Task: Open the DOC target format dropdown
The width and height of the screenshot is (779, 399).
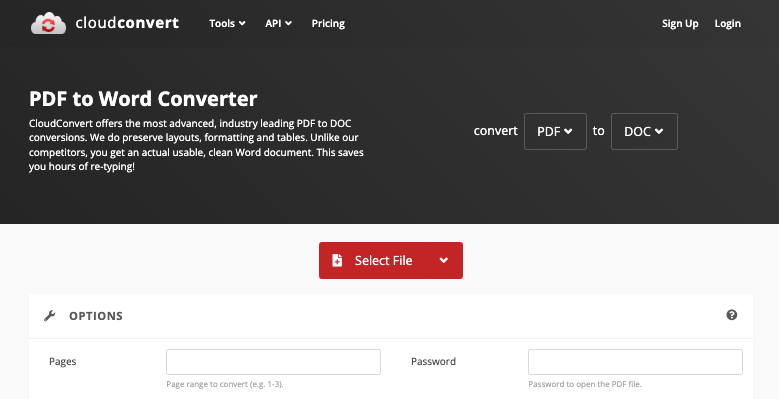Action: [x=644, y=131]
